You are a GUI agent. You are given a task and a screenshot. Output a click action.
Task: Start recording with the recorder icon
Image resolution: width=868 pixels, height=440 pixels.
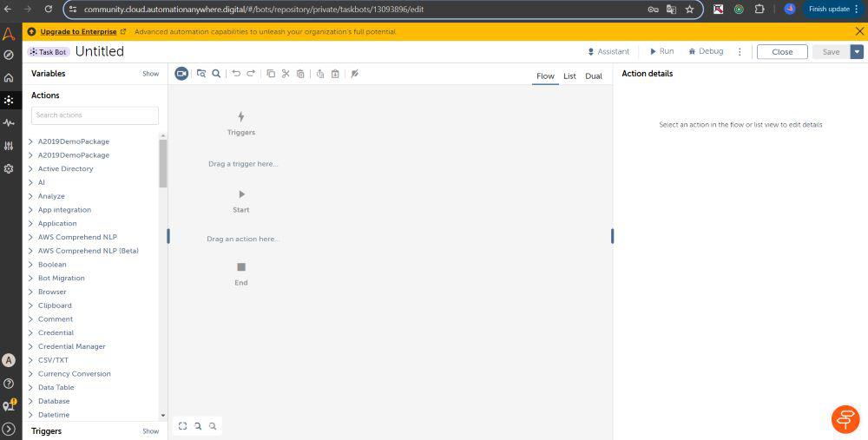click(181, 74)
